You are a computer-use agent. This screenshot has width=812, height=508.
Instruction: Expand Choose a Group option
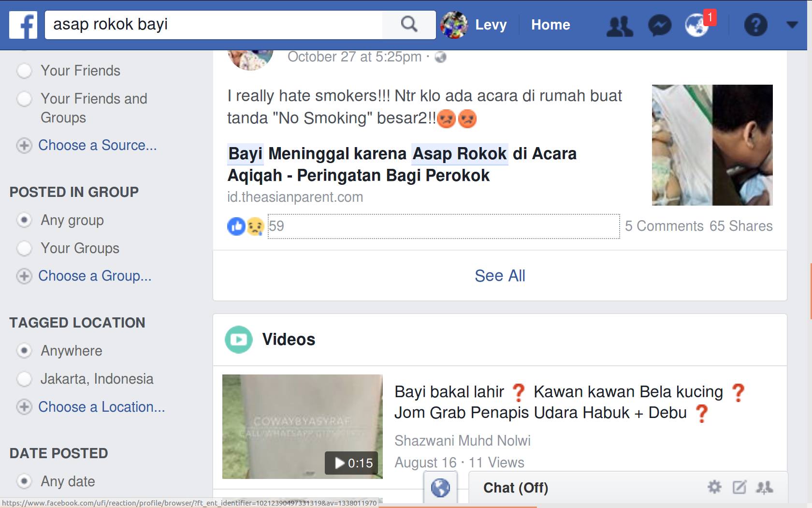(x=84, y=276)
